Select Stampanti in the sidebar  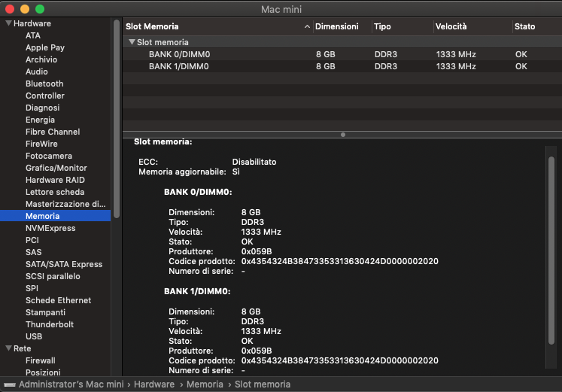46,312
